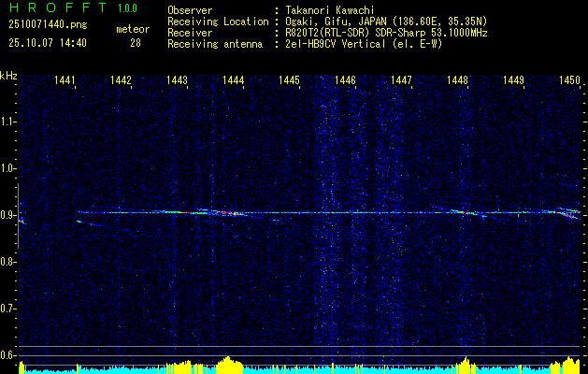The height and width of the screenshot is (374, 588).
Task: Click the red meteor echo near 1450
Action: (569, 215)
